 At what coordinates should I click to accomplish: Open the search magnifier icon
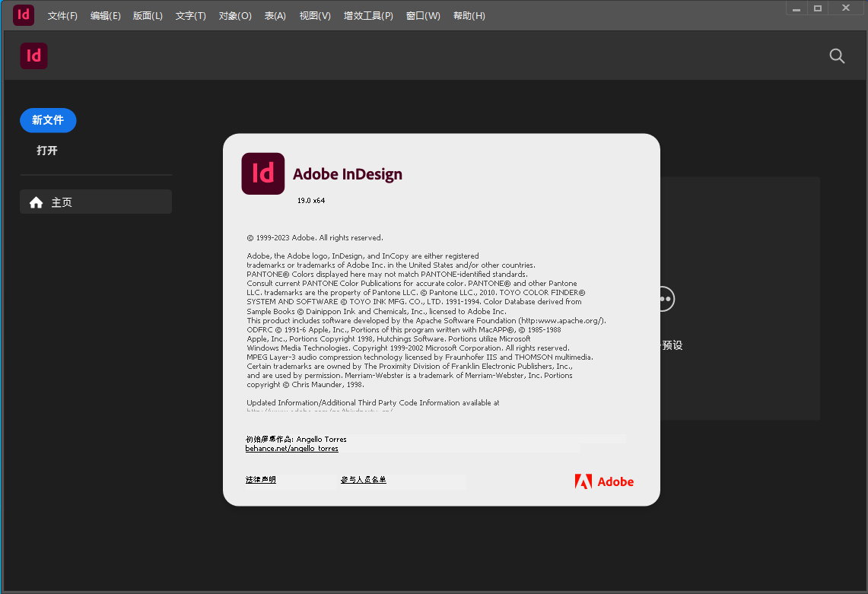coord(837,56)
